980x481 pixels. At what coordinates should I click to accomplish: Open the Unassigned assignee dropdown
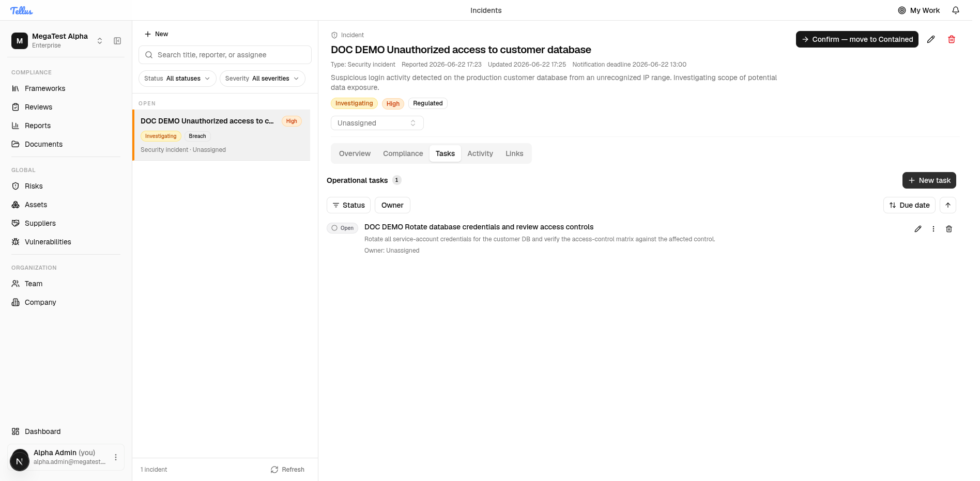click(377, 123)
